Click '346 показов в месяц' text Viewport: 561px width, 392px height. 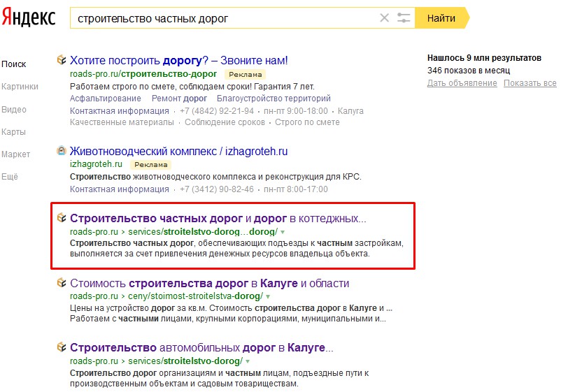coord(469,71)
